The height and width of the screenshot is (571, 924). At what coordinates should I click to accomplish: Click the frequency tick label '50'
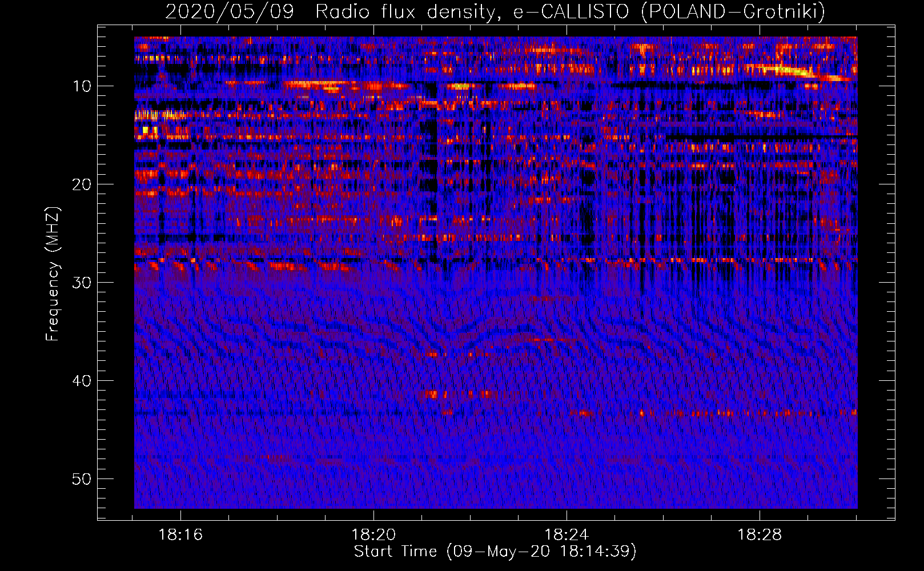pos(82,479)
